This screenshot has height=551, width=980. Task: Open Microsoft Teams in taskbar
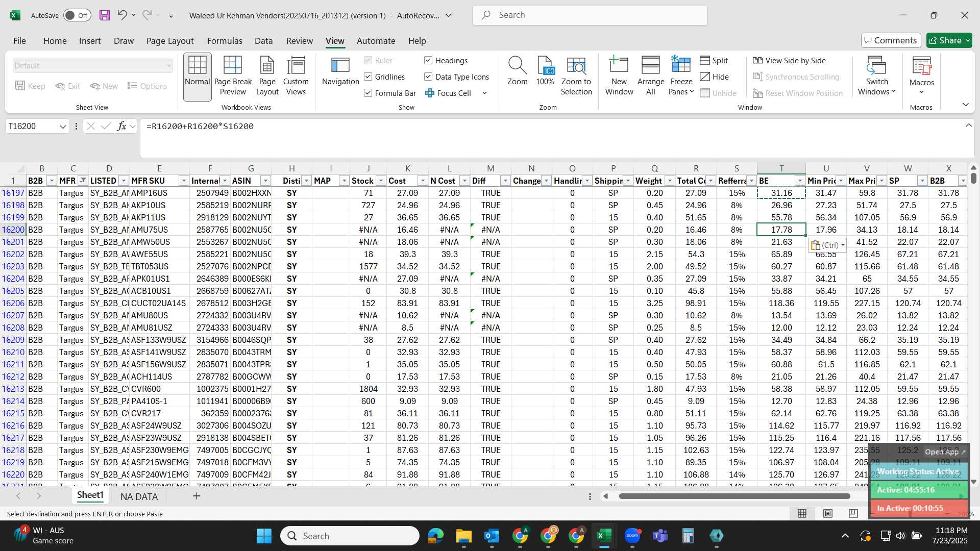[x=660, y=536]
